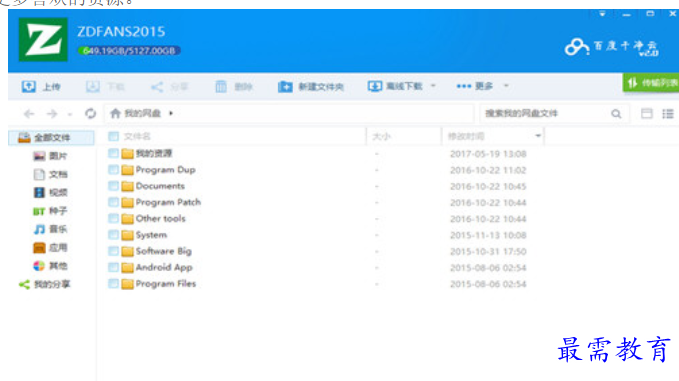Select the Software Big folder name

(164, 251)
